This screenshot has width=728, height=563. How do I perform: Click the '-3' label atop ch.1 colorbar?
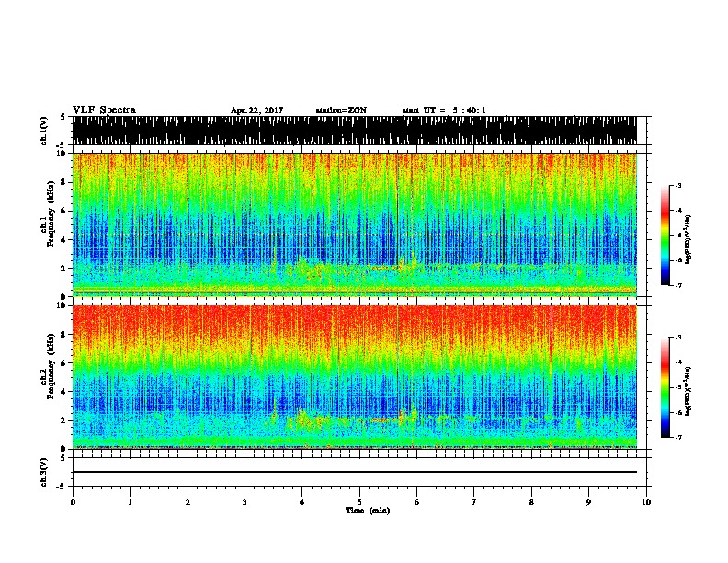pyautogui.click(x=677, y=186)
